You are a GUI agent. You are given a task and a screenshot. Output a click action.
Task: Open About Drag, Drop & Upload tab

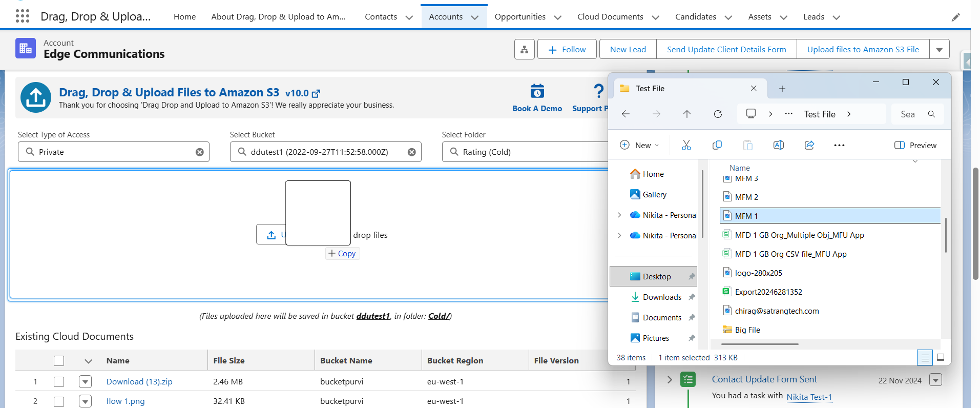tap(278, 16)
